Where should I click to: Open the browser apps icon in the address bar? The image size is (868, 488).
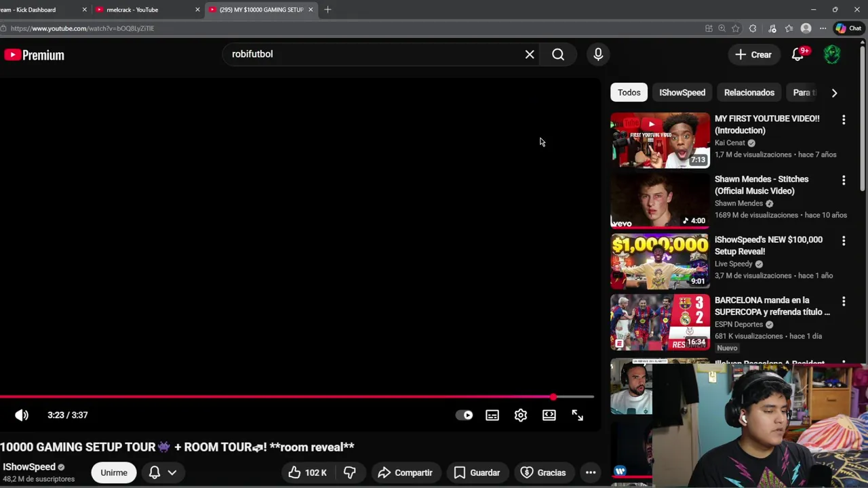point(709,28)
